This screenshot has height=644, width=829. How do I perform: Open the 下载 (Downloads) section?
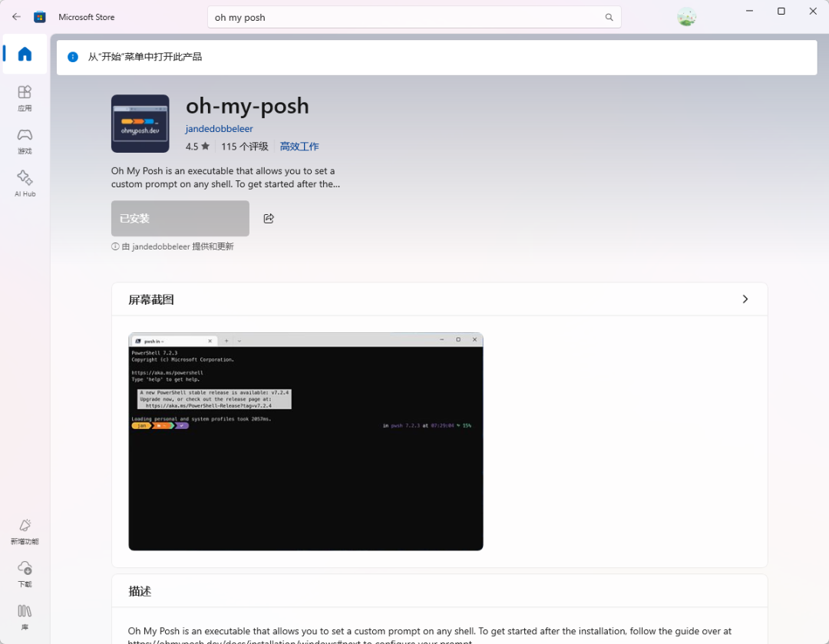pyautogui.click(x=25, y=574)
